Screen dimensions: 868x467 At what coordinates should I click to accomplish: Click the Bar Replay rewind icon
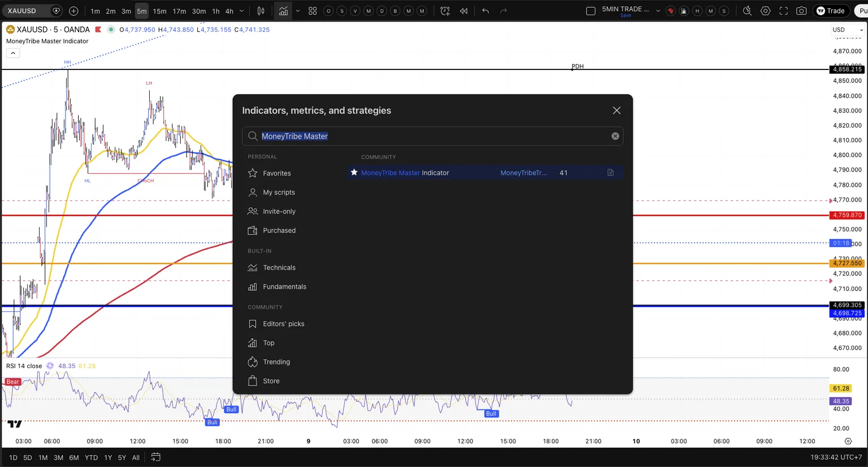pyautogui.click(x=464, y=11)
